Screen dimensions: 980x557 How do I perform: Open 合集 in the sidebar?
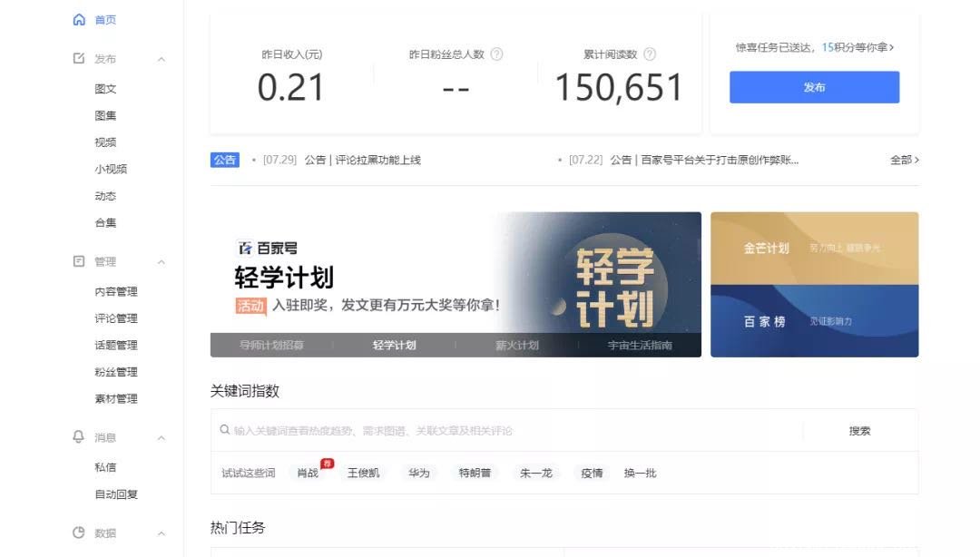105,223
